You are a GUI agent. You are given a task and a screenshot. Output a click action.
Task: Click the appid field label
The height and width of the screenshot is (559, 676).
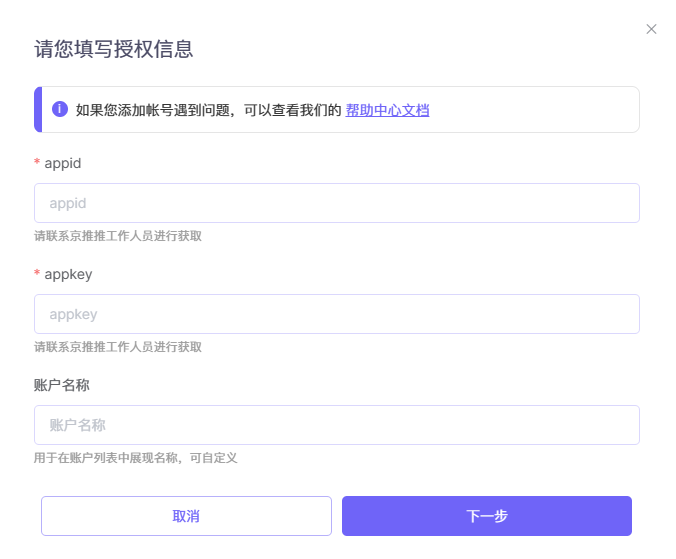[63, 163]
